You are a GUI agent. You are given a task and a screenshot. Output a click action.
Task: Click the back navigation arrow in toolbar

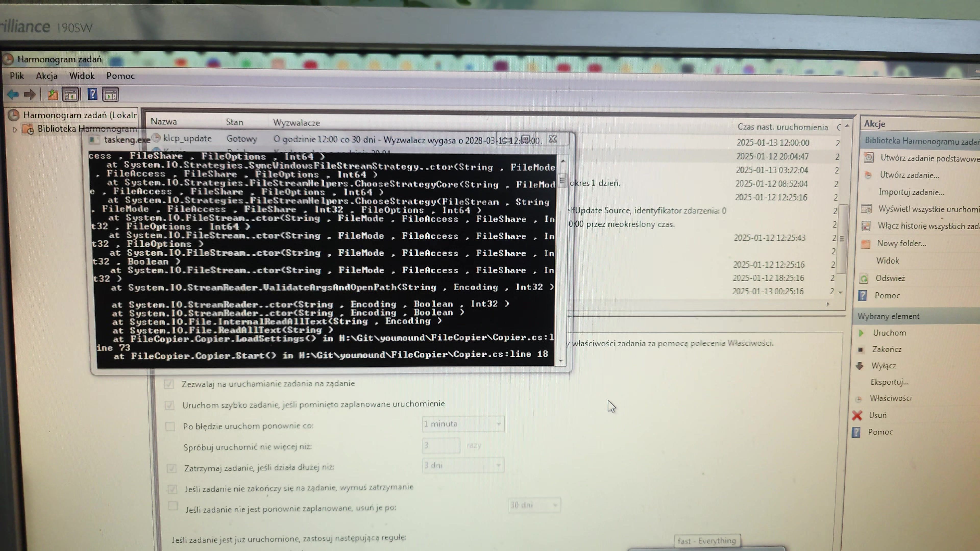tap(13, 95)
